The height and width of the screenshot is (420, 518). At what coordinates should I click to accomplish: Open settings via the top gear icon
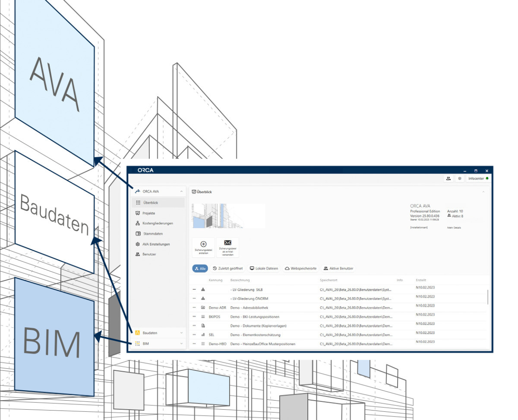pos(460,178)
